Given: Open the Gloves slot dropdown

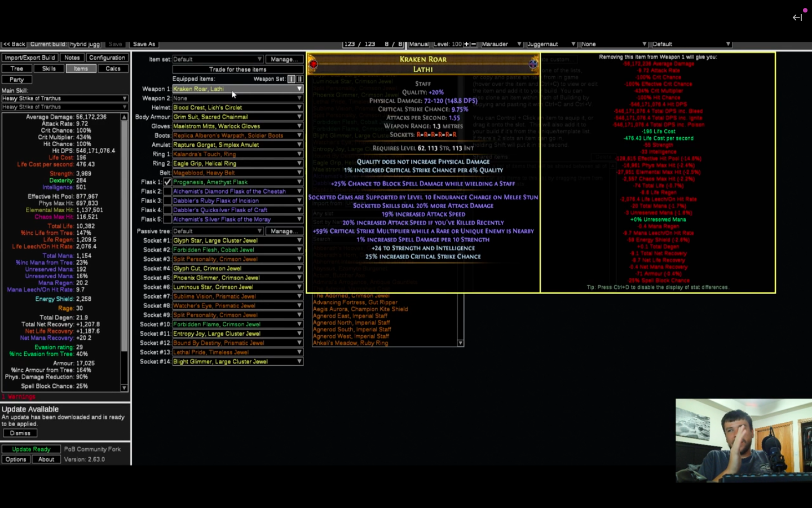Looking at the screenshot, I should pyautogui.click(x=238, y=126).
